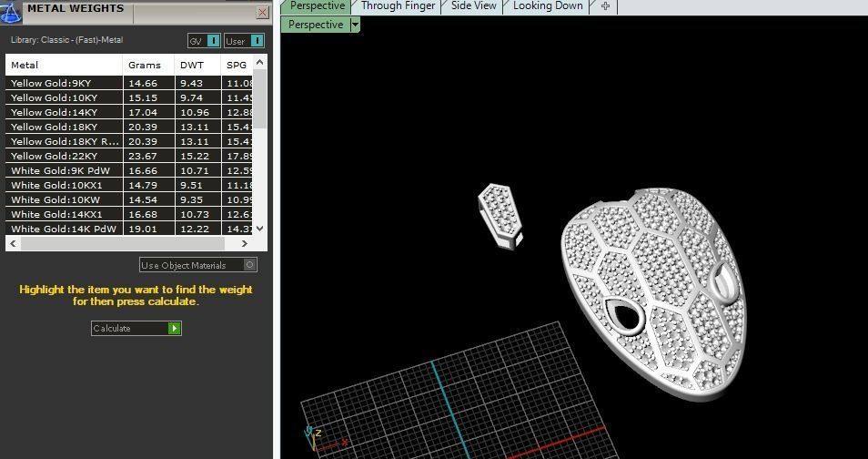This screenshot has height=459, width=868.
Task: Select the Yellow Gold:18KY row
Action: (129, 127)
